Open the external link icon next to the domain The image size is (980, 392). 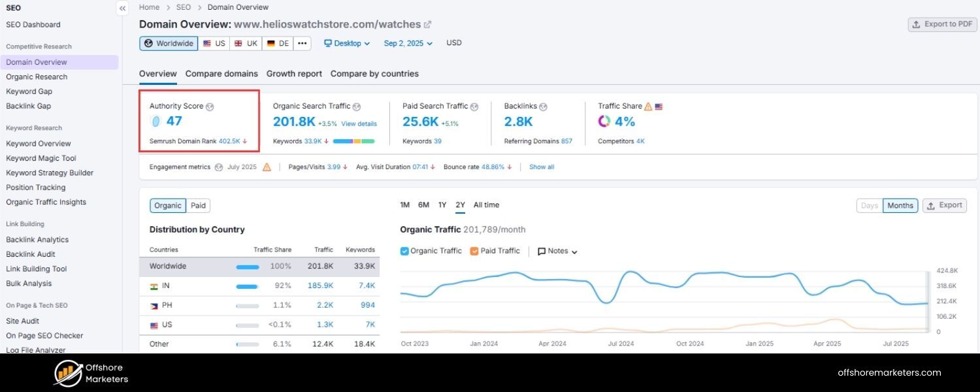pyautogui.click(x=429, y=24)
